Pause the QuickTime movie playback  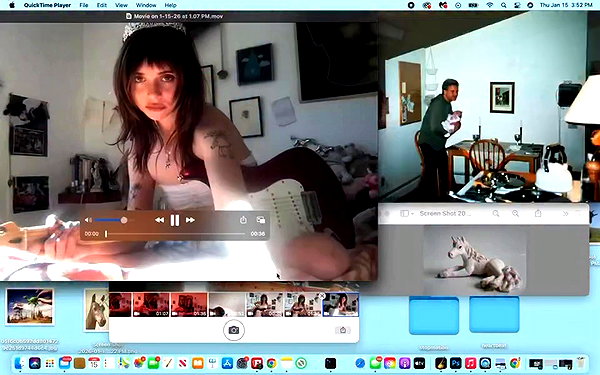(175, 220)
